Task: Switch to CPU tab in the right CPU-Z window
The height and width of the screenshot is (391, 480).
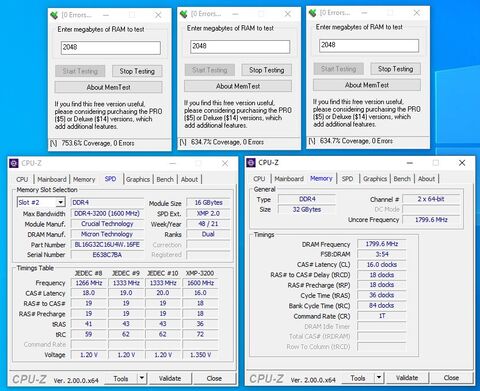Action: (259, 179)
